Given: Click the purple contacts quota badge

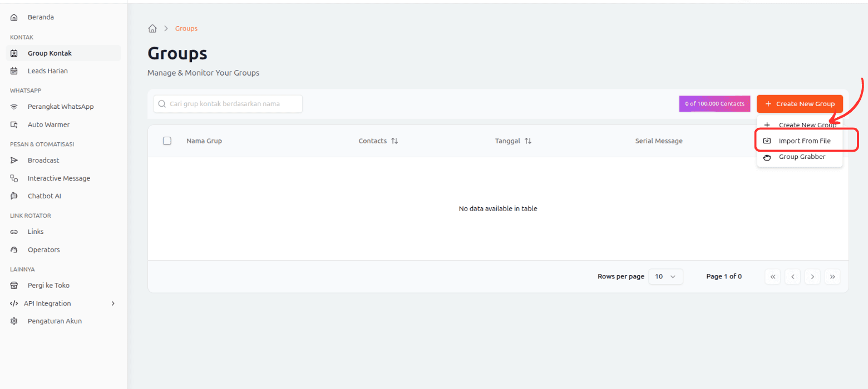Looking at the screenshot, I should (714, 104).
